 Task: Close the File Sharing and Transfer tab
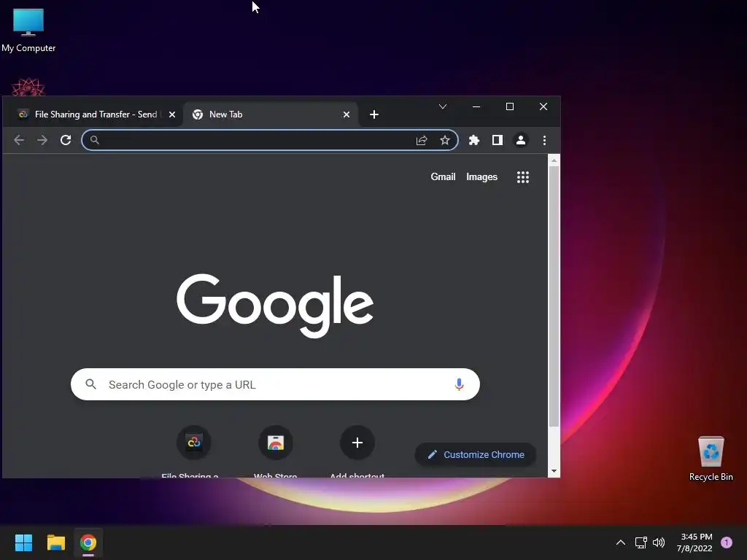pos(172,114)
